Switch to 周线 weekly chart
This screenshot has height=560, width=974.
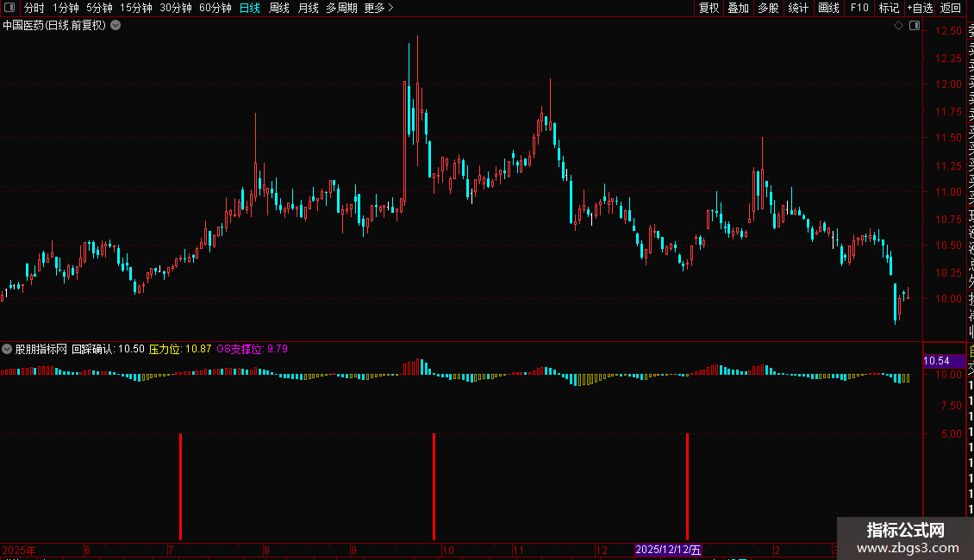pos(279,8)
